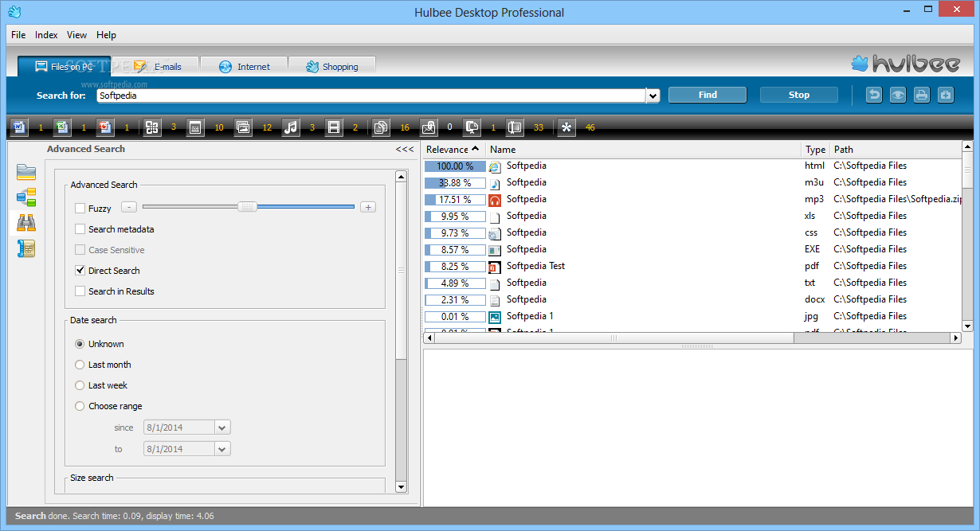
Task: Select the Softpedia 1 jpg result
Action: (692, 316)
